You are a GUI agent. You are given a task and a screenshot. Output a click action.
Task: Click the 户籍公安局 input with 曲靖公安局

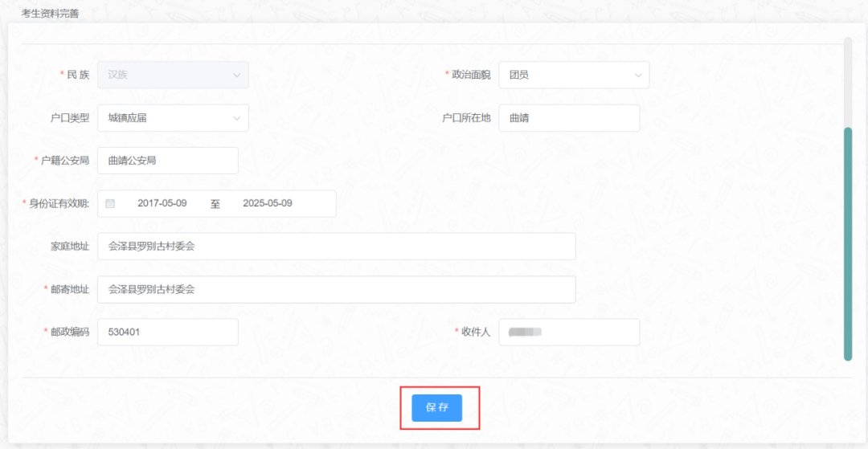(x=168, y=161)
